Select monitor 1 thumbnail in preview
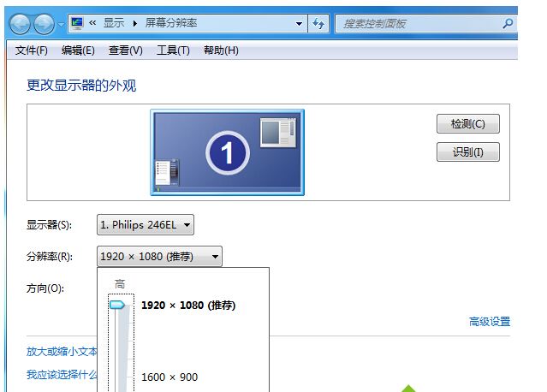Image resolution: width=547 pixels, height=392 pixels. pos(227,152)
